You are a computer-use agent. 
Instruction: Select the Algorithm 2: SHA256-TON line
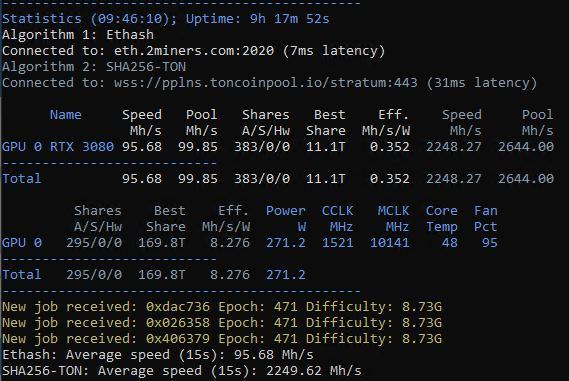coord(94,66)
